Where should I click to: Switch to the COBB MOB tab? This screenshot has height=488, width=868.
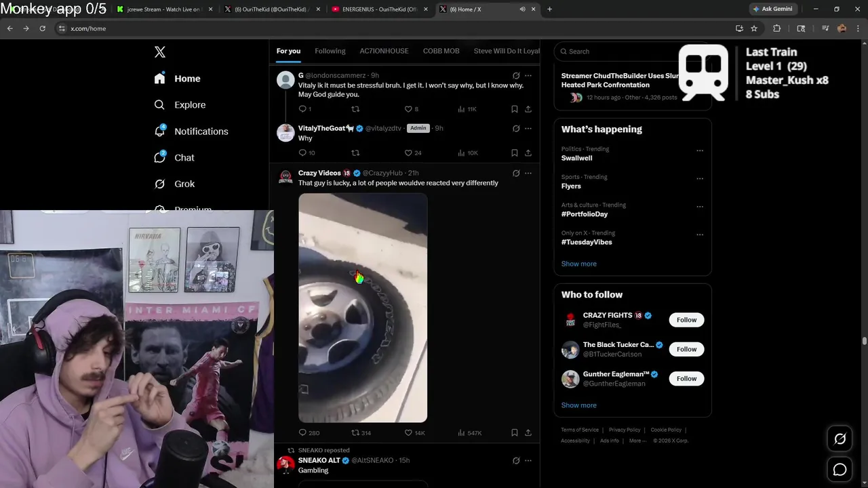[x=441, y=51]
